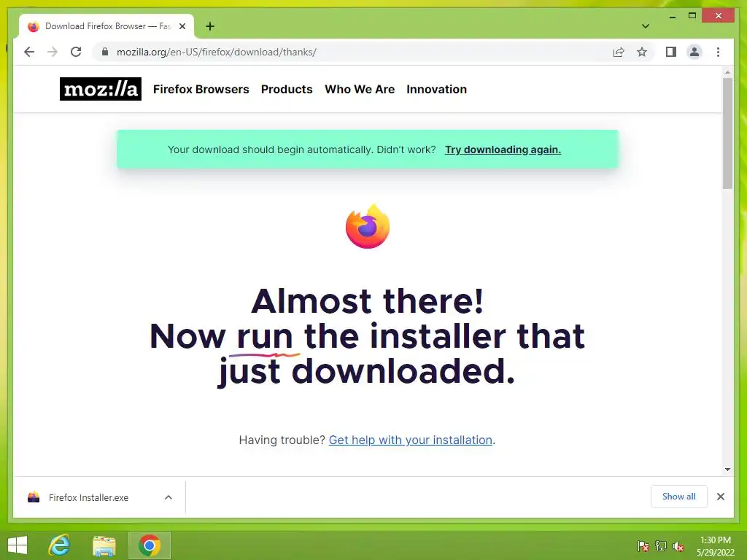
Task: Close the downloads bar
Action: tap(720, 497)
